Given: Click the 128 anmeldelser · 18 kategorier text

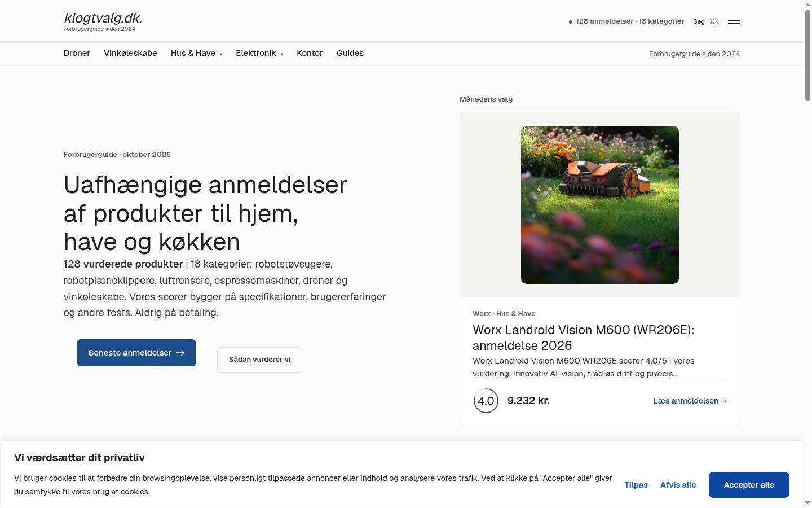Looking at the screenshot, I should coord(630,21).
